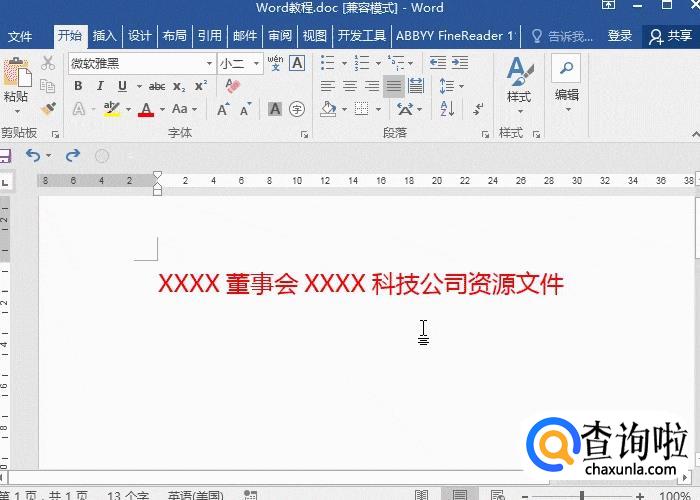Click the Cut scissors icon
Viewport: 700px width, 500px height.
click(x=48, y=63)
